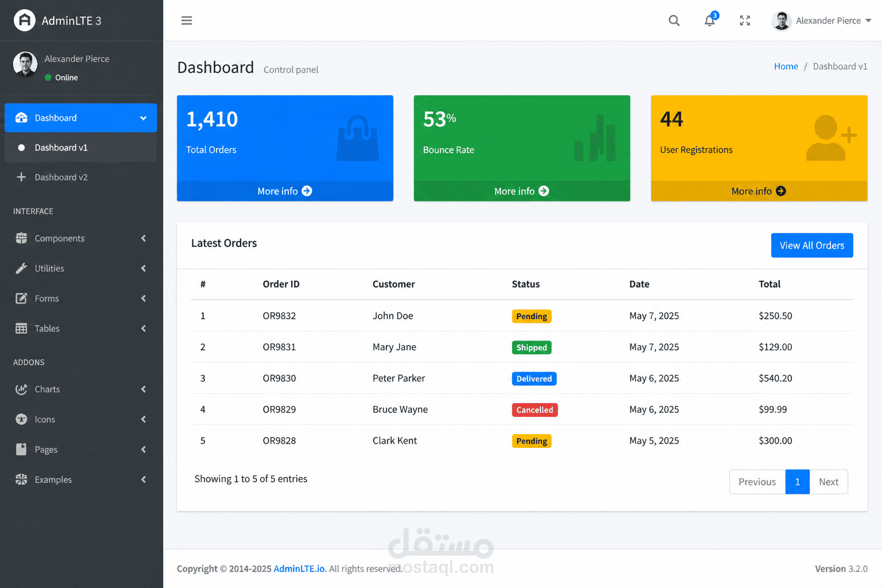This screenshot has height=588, width=882.
Task: Select page 1 in pagination
Action: coord(798,482)
